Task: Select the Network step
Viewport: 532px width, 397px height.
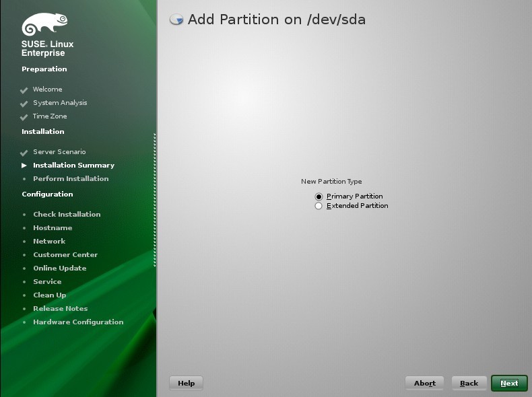Action: (49, 241)
